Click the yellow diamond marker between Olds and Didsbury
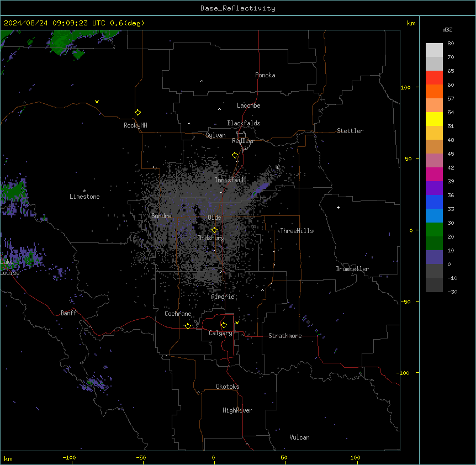The width and height of the screenshot is (476, 465). [x=214, y=230]
